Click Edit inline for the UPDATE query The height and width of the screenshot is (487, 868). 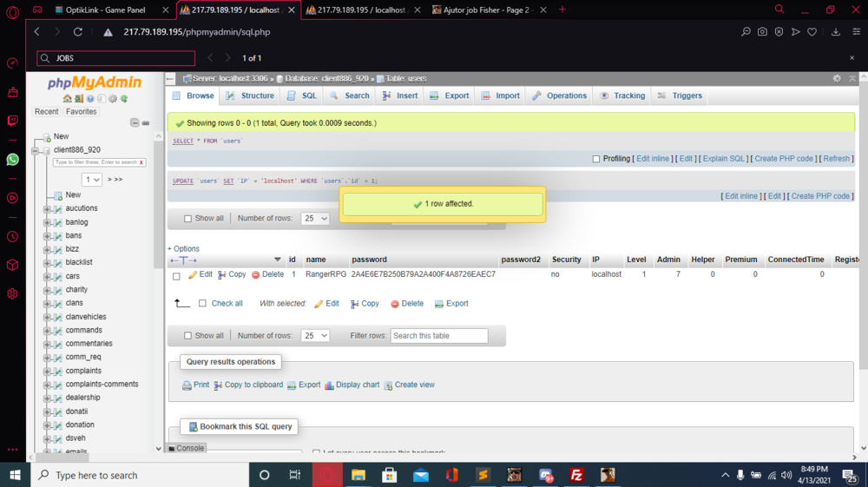coord(741,196)
